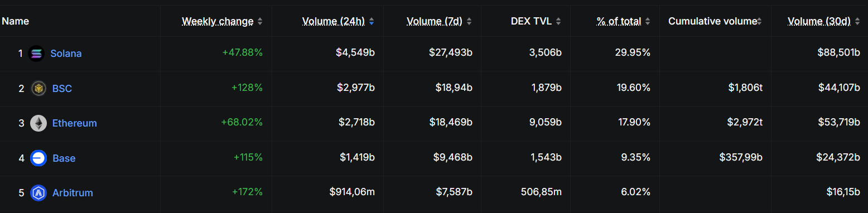Viewport: 868px width, 213px height.
Task: Open the BSC chain link
Action: tap(62, 88)
